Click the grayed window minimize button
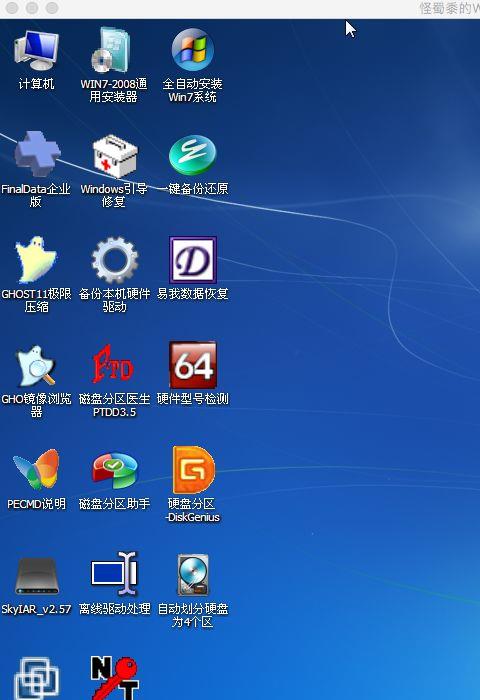 tap(32, 8)
